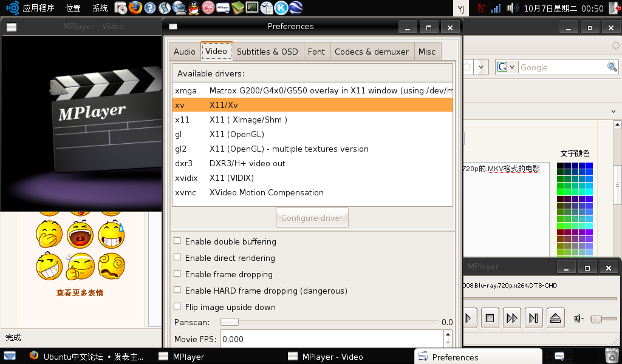Pick the sweating grin emoticon
This screenshot has height=364, width=622.
[x=112, y=234]
